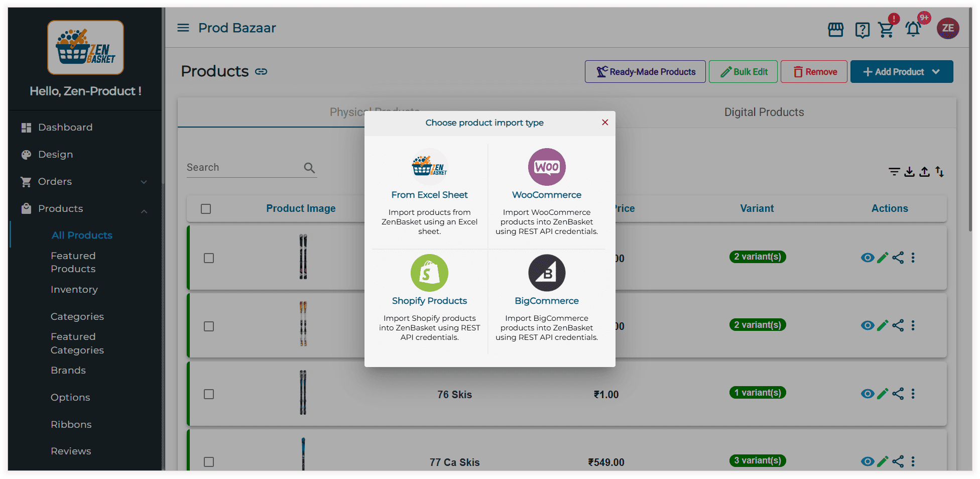
Task: Share the first product row
Action: tap(898, 258)
